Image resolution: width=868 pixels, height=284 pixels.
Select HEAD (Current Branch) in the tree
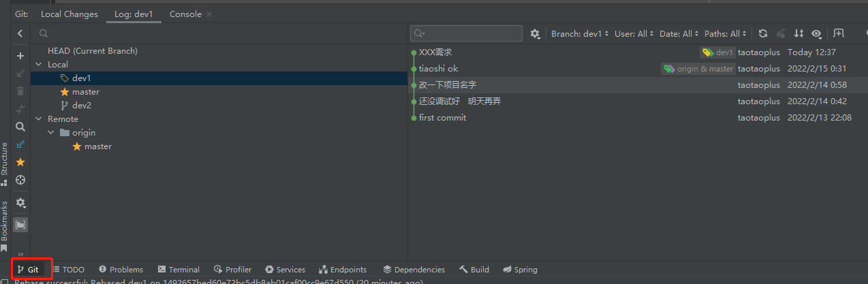93,51
